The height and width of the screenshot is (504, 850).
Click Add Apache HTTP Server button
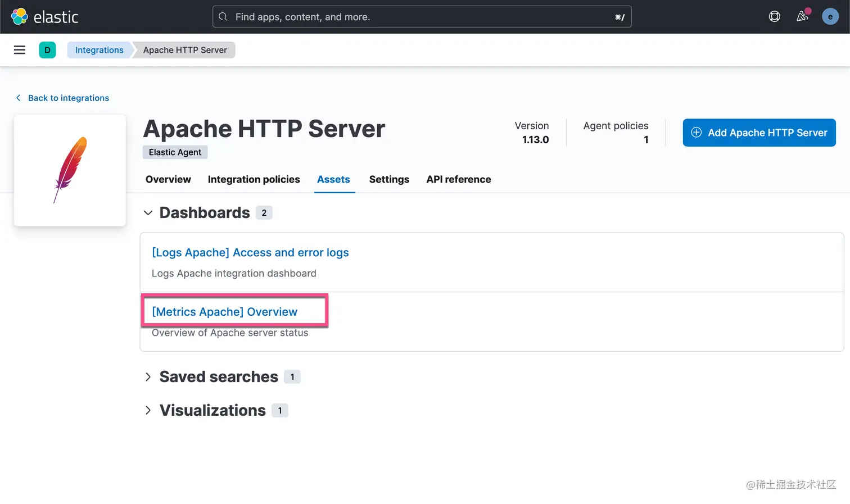click(759, 133)
